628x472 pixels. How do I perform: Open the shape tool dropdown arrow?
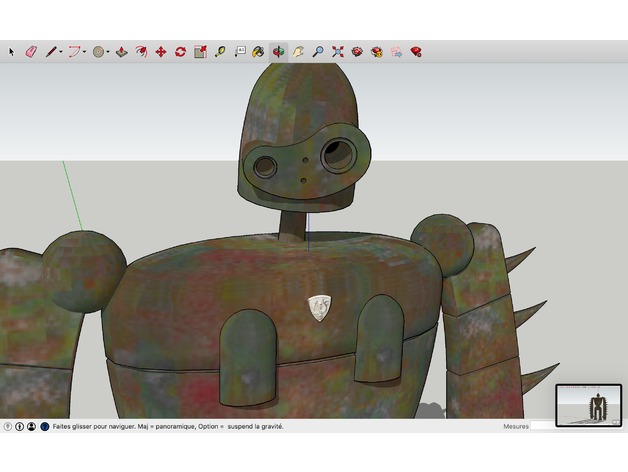[108, 52]
